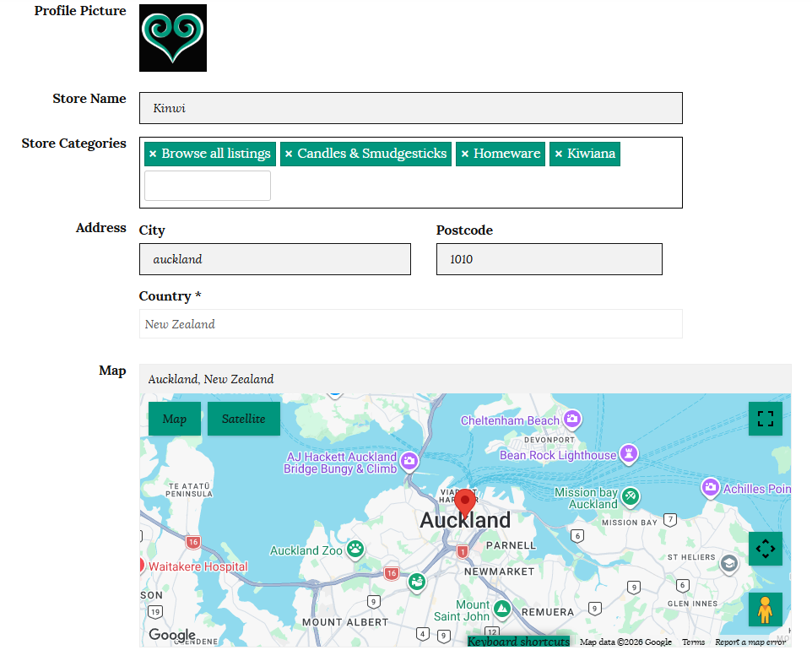
Task: Open Achilles Point marker
Action: coord(711,488)
